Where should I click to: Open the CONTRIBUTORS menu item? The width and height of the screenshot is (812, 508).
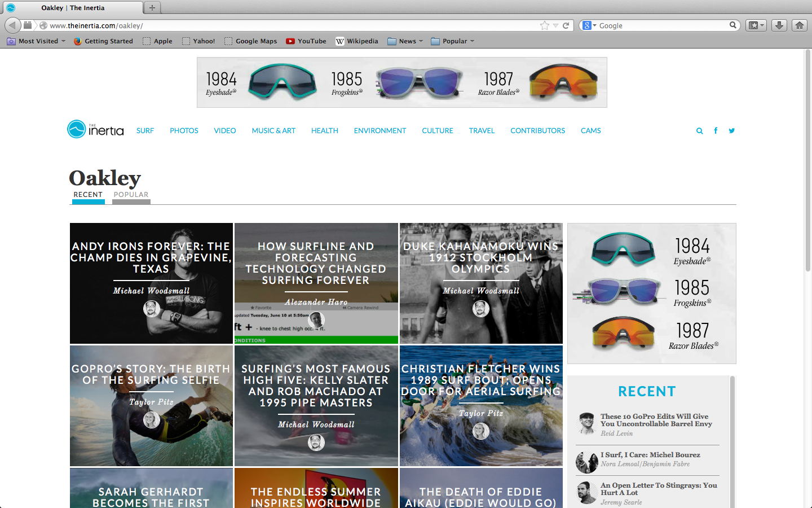click(538, 130)
